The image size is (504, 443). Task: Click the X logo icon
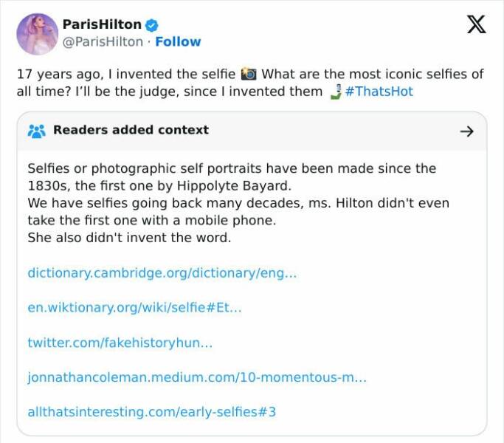[x=477, y=24]
